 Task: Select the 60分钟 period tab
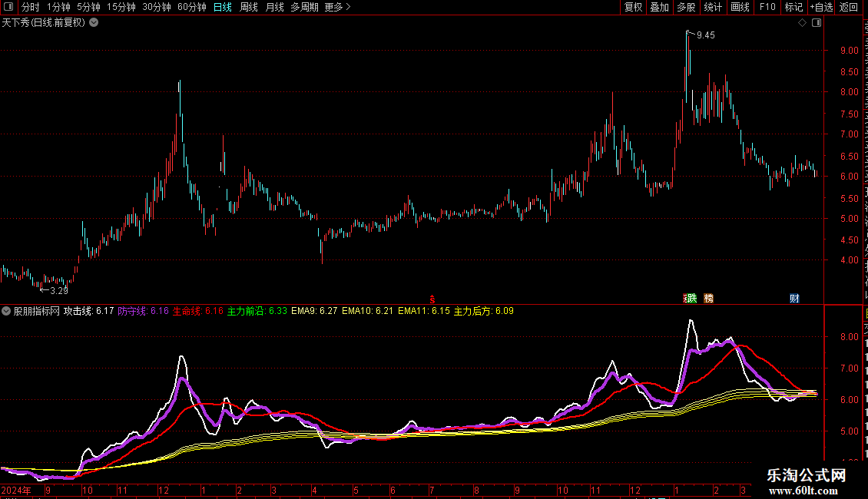pos(192,7)
